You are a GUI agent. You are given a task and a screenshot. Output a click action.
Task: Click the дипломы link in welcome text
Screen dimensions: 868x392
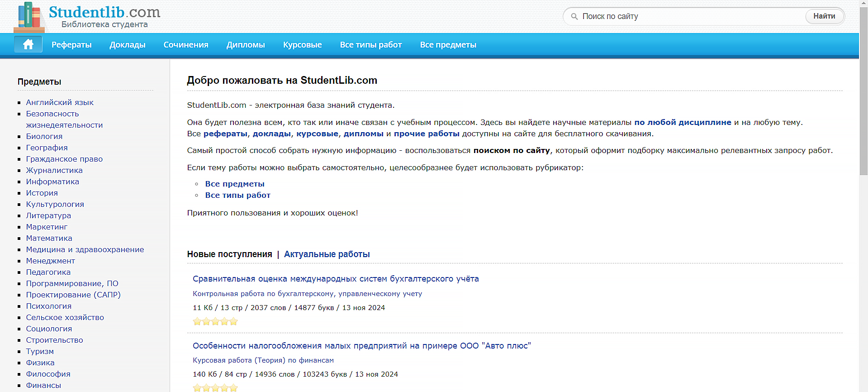tap(363, 134)
